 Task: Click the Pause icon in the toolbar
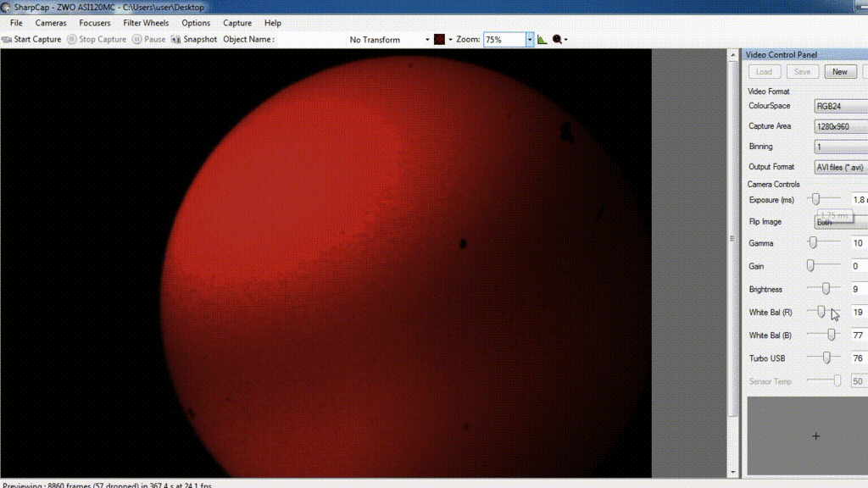pyautogui.click(x=136, y=39)
